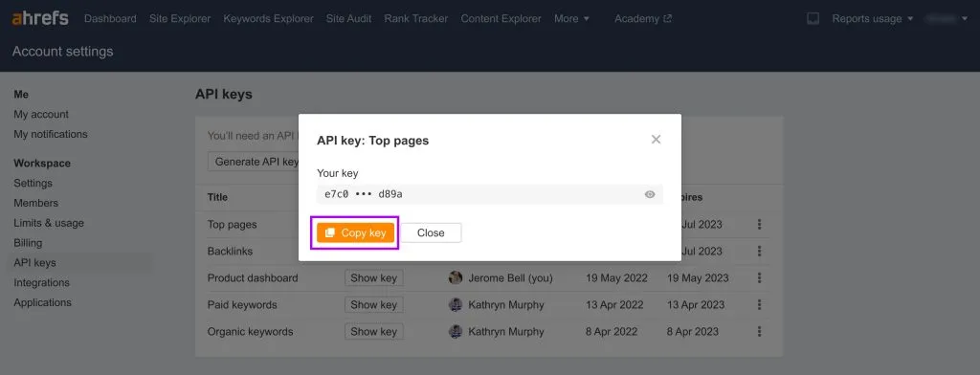The height and width of the screenshot is (375, 980).
Task: Open options menu for Organic keywords row
Action: (759, 332)
